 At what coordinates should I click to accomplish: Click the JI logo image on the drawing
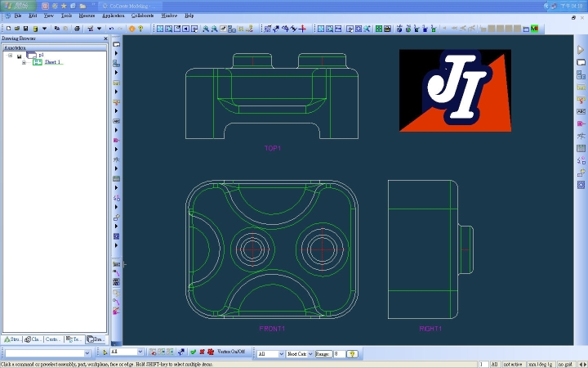[455, 91]
